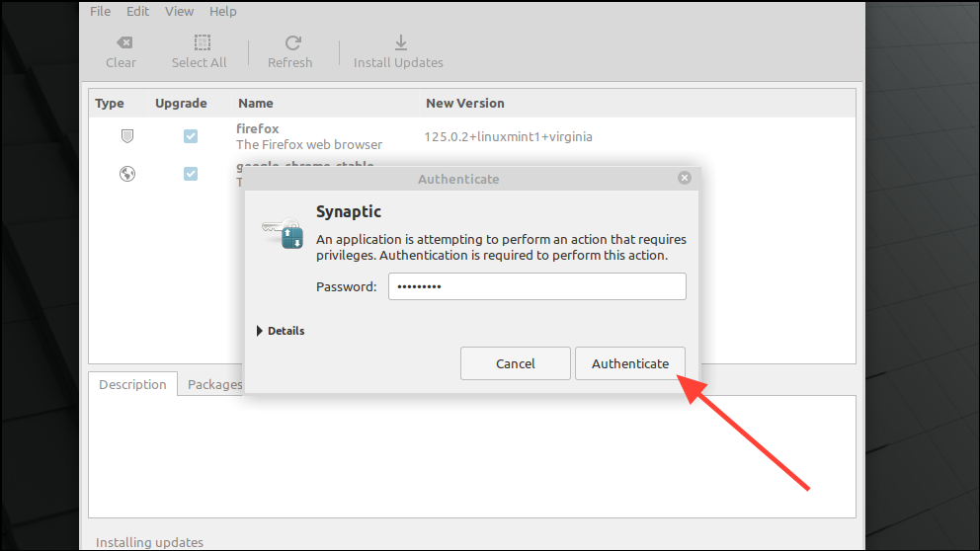Switch to the Description tab
This screenshot has width=980, height=551.
click(x=132, y=384)
